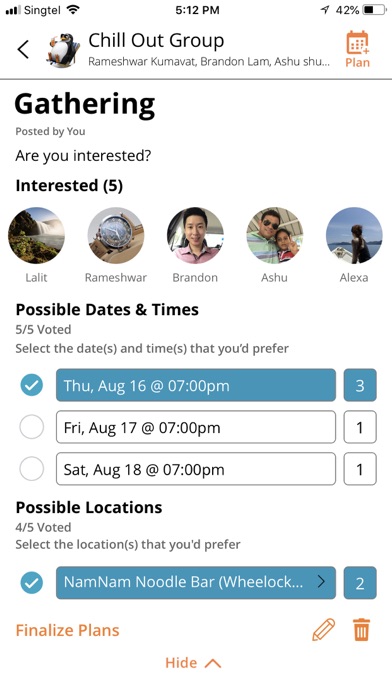The width and height of the screenshot is (392, 696).
Task: Select the Sat, Aug 18 radio circle
Action: point(32,469)
